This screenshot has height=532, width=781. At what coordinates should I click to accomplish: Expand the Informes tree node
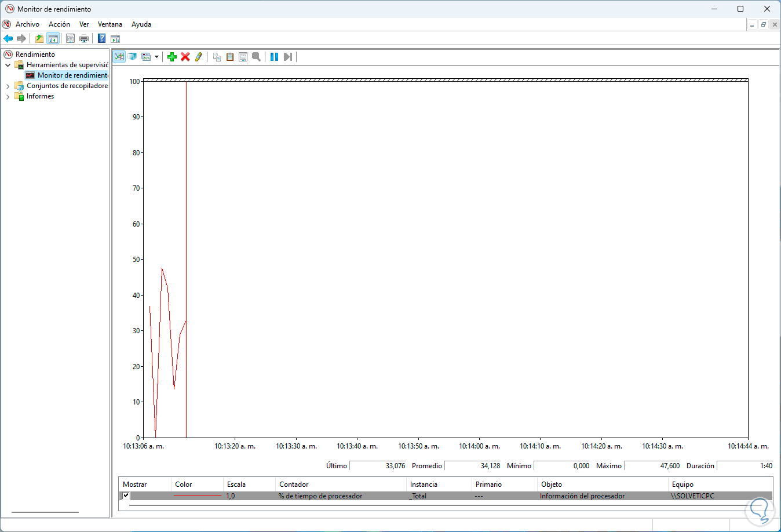(8, 96)
